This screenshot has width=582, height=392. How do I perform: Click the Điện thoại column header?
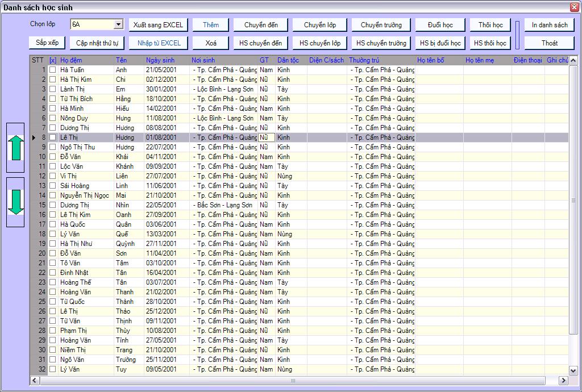pyautogui.click(x=528, y=60)
